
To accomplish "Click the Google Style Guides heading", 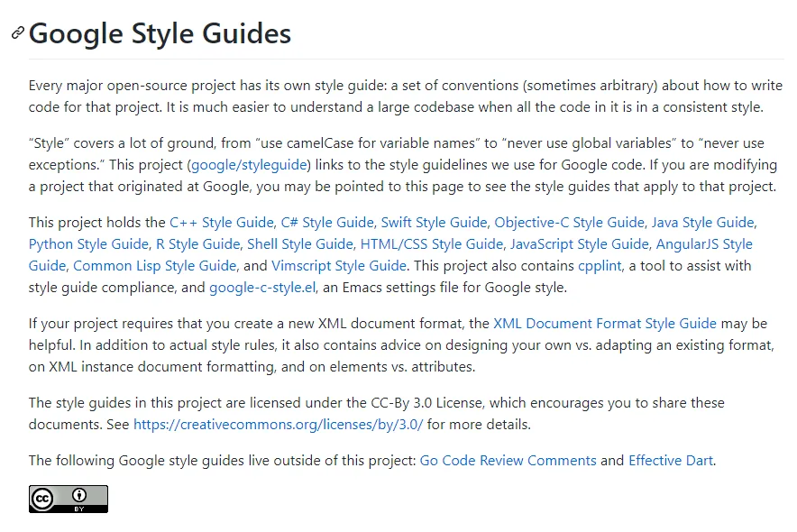I will click(160, 33).
